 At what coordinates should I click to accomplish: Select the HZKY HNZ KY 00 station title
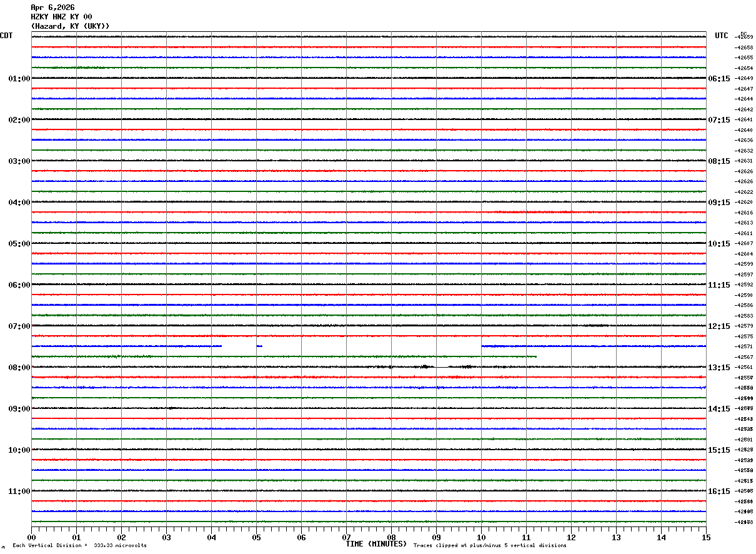click(61, 17)
